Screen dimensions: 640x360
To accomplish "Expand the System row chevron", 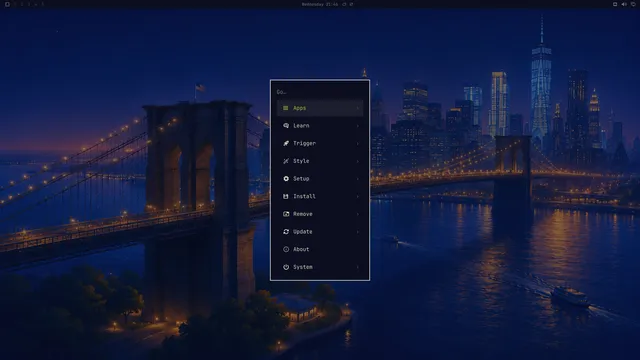I will pos(358,267).
